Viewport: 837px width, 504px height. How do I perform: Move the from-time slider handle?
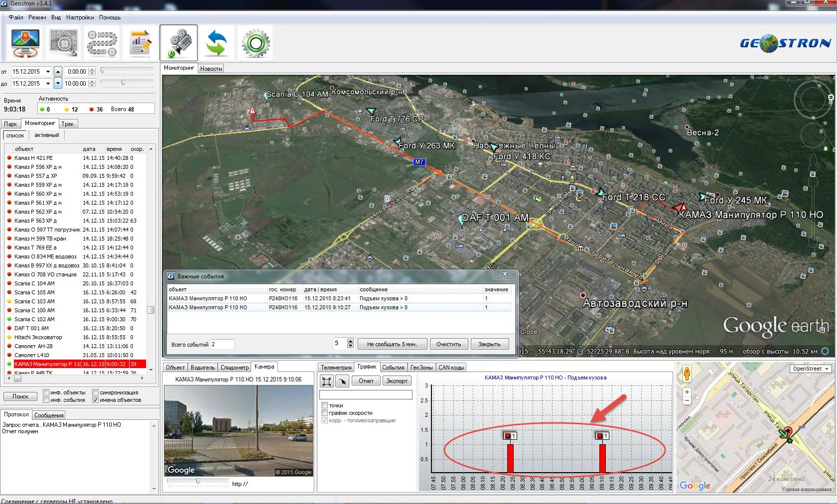point(103,71)
